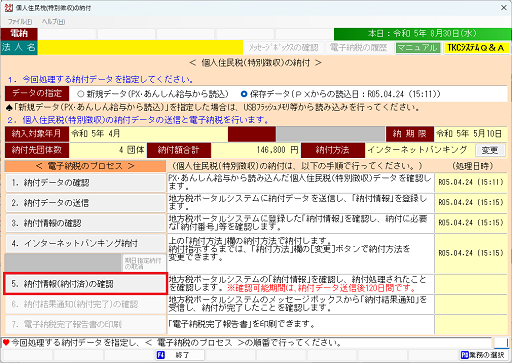This screenshot has width=512, height=363.
Task: Click 業務の選択 button
Action: click(483, 355)
